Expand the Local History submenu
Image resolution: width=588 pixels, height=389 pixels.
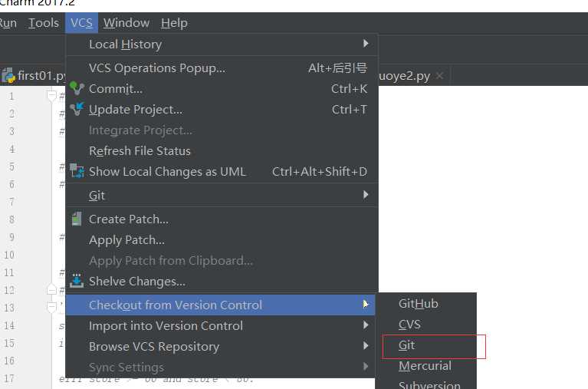222,45
